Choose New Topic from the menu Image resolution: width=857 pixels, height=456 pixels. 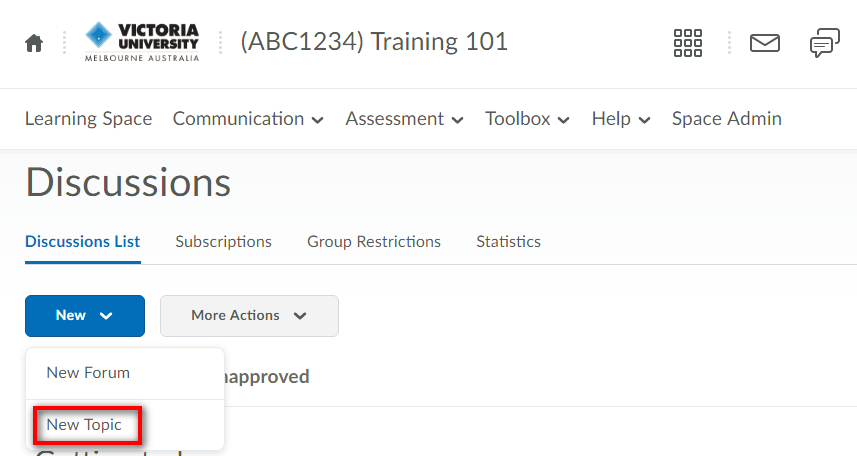coord(84,425)
